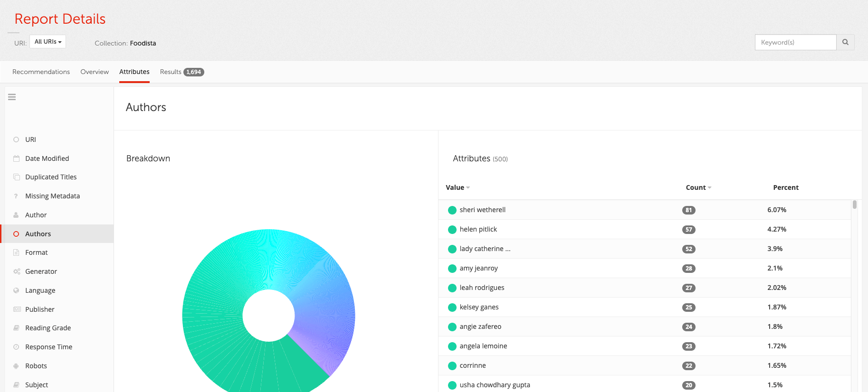Click the count badge 57
This screenshot has width=868, height=392.
[x=689, y=230]
